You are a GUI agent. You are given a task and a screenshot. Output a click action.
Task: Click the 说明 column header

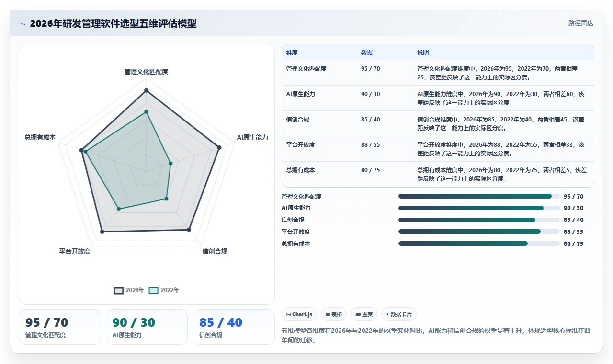point(423,53)
